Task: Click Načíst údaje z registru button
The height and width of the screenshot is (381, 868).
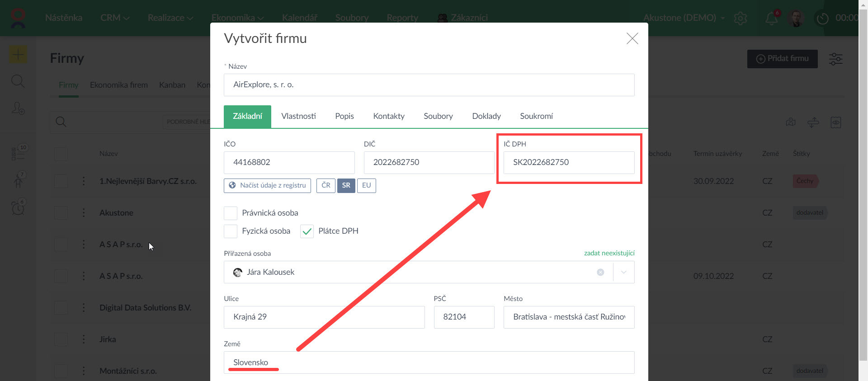Action: point(268,185)
